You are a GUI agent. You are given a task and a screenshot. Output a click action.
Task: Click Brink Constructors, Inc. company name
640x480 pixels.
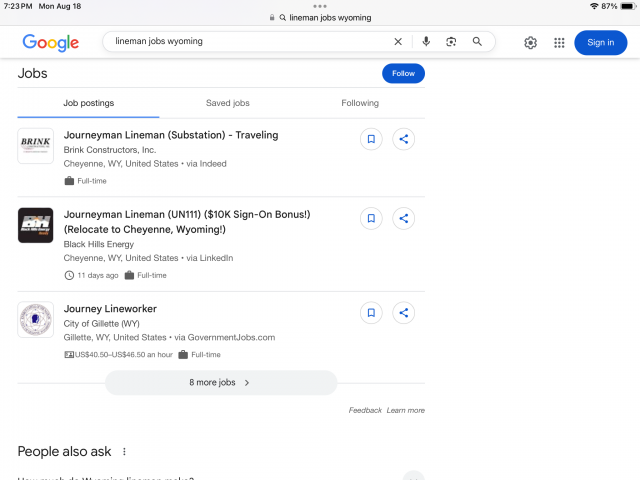[x=110, y=150]
